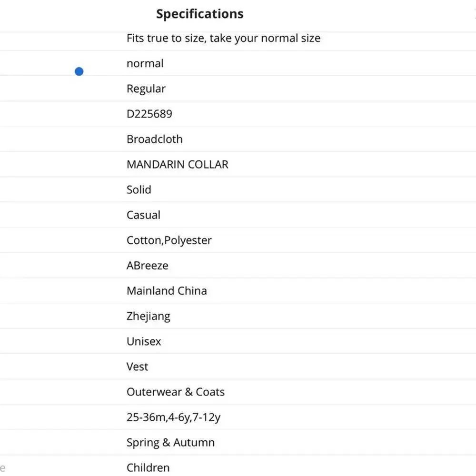Screen dimensions: 476x476
Task: Click the 'normal' specification value
Action: [145, 63]
